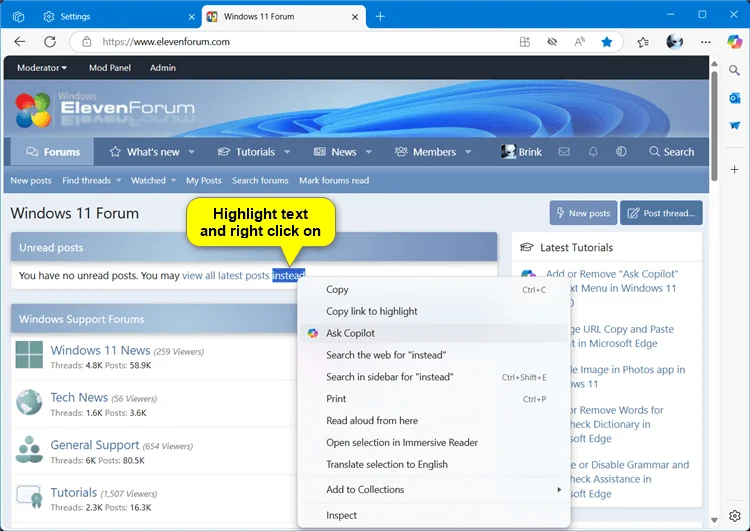
Task: Click the blue favorite star icon
Action: (607, 42)
